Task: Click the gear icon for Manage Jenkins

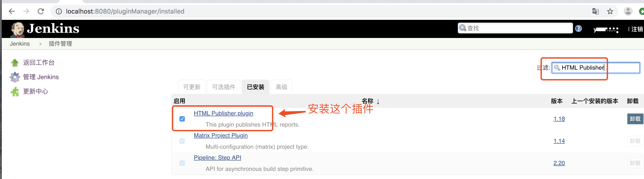Action: 15,77
